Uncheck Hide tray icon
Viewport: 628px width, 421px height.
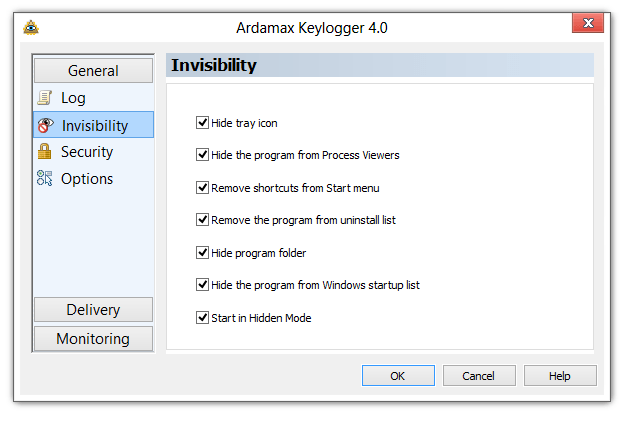[202, 123]
